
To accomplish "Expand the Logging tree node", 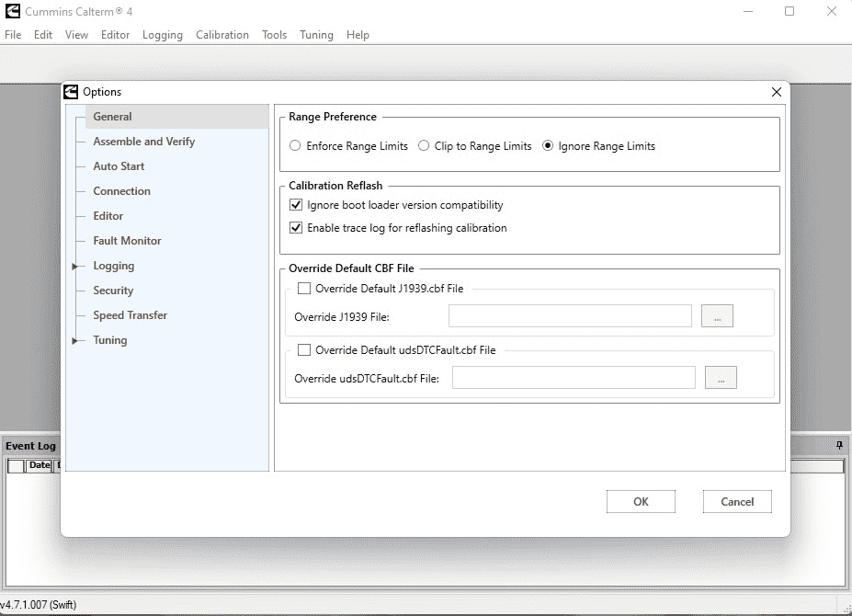I will click(75, 266).
